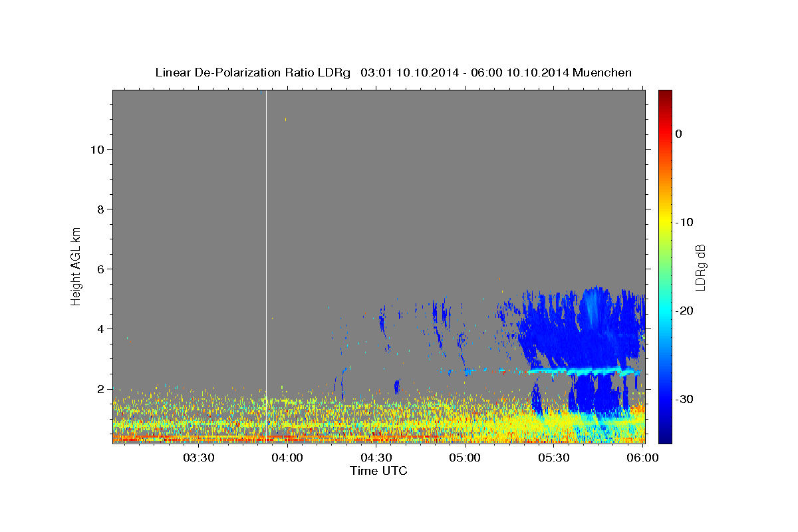Click the height tick label 6
The image size is (798, 532).
(100, 269)
